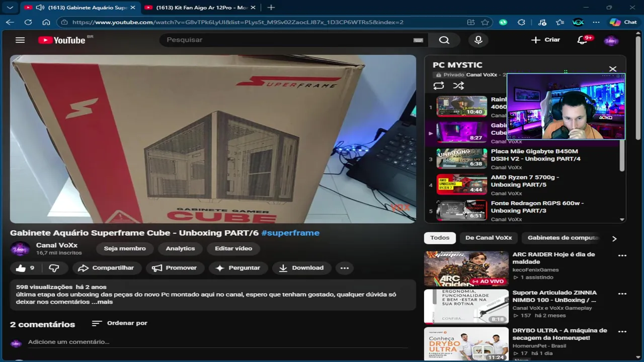This screenshot has width=644, height=362.
Task: Open options menu for Suporte Articulado video
Action: [622, 294]
